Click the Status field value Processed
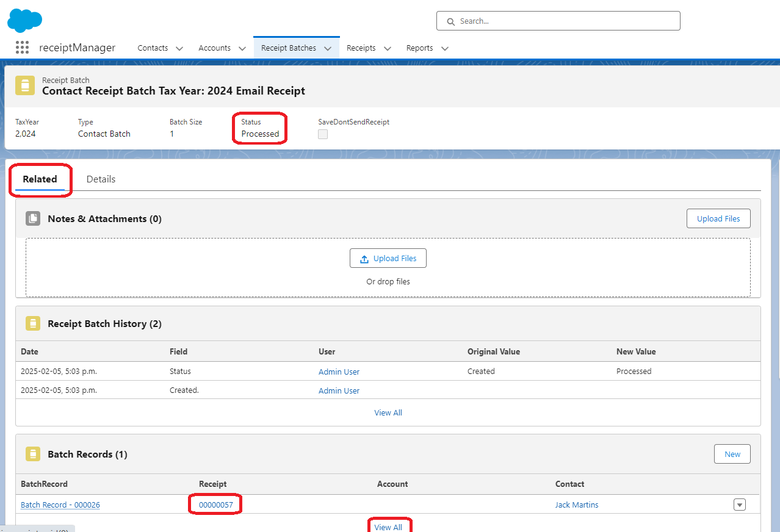 click(260, 134)
